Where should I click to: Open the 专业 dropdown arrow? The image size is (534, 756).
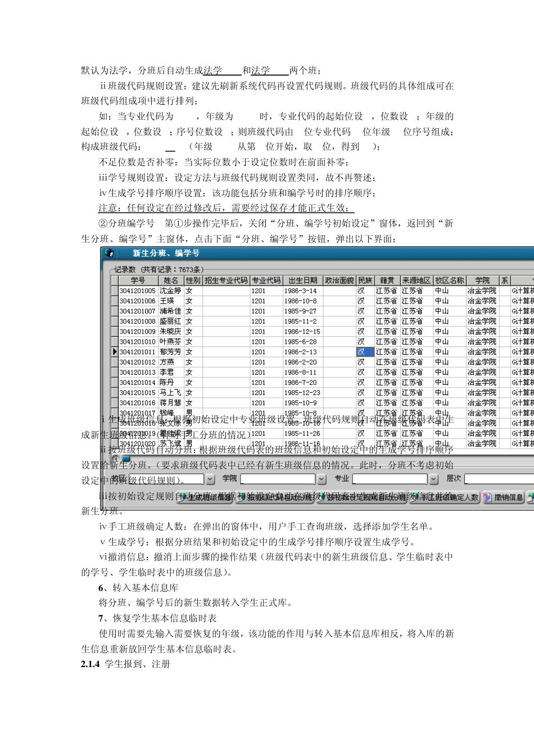click(x=433, y=479)
